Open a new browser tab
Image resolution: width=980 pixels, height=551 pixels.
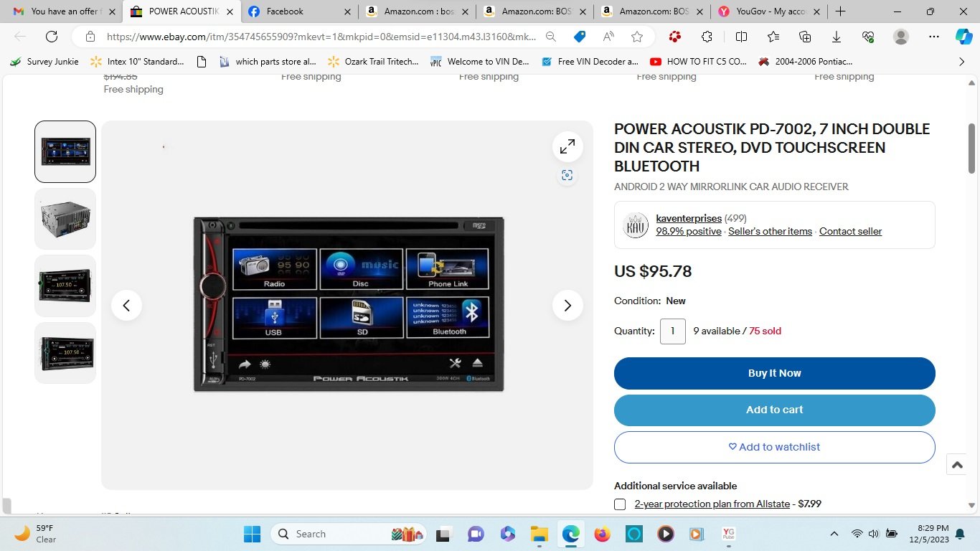pyautogui.click(x=840, y=11)
